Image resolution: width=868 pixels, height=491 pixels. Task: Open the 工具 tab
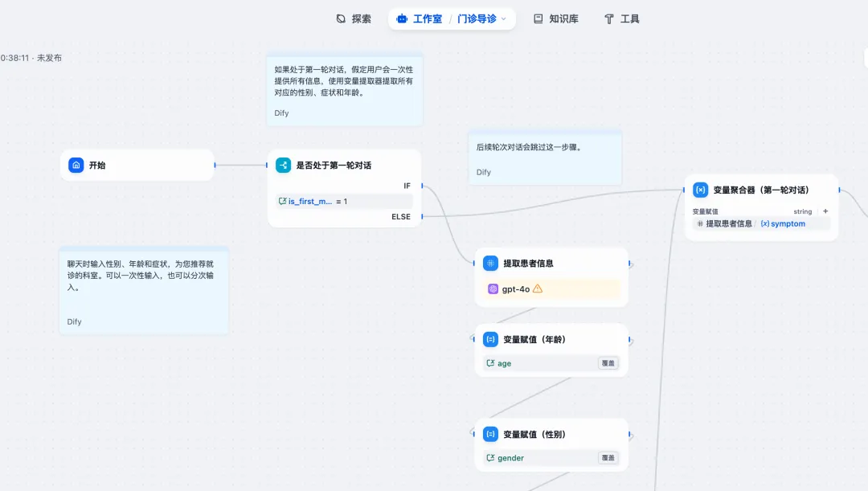coord(622,18)
